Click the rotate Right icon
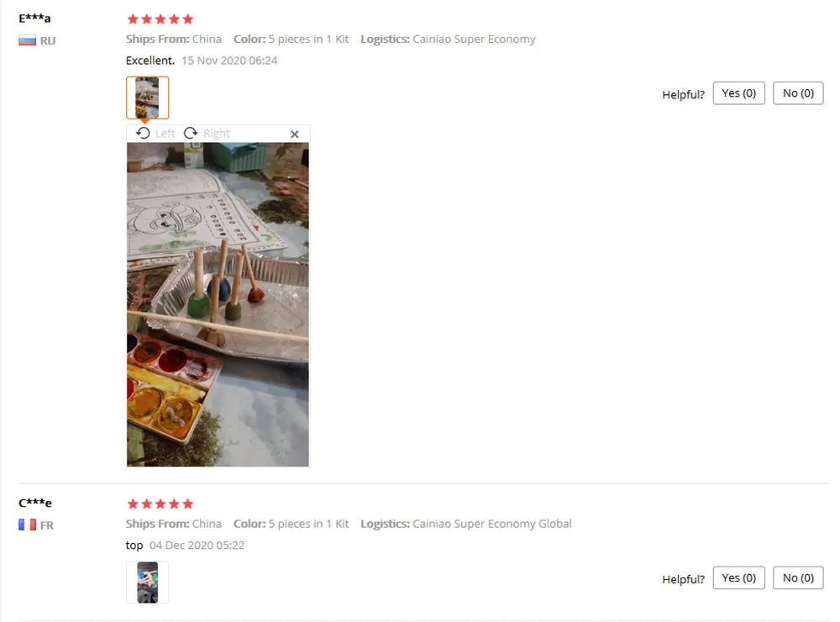840x622 pixels. 191,133
